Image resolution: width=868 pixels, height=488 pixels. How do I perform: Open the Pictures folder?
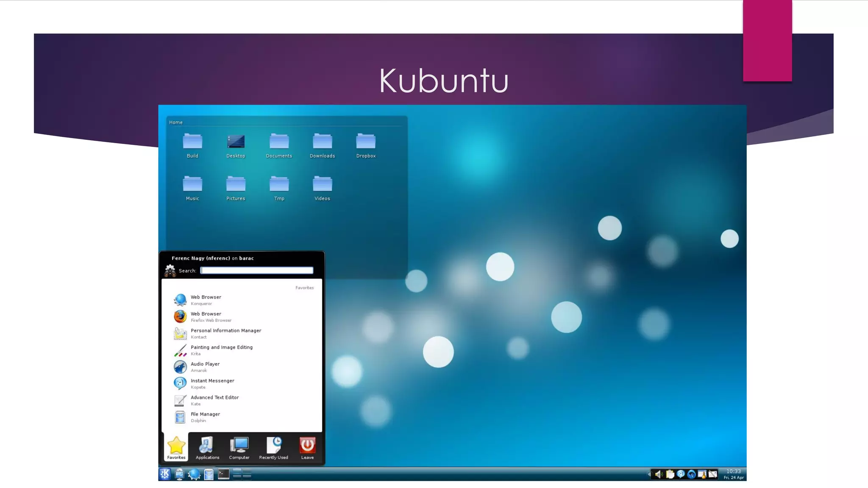[236, 188]
